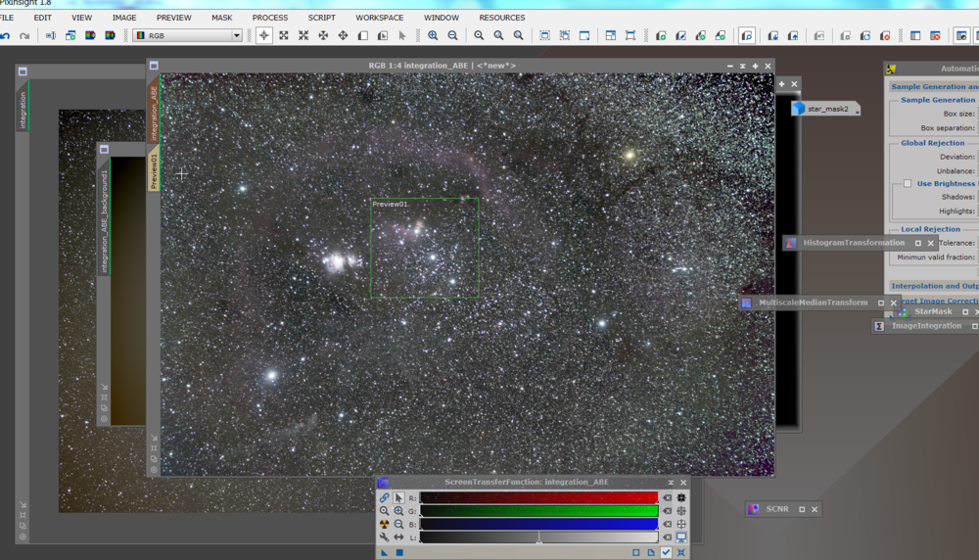This screenshot has width=979, height=560.
Task: Select the STF edit pointer mode
Action: [398, 497]
